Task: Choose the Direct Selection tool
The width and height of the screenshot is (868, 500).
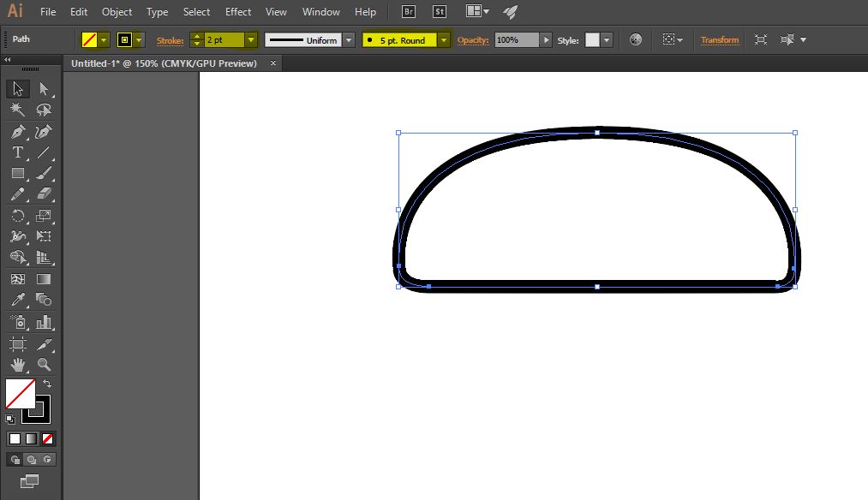Action: tap(44, 89)
